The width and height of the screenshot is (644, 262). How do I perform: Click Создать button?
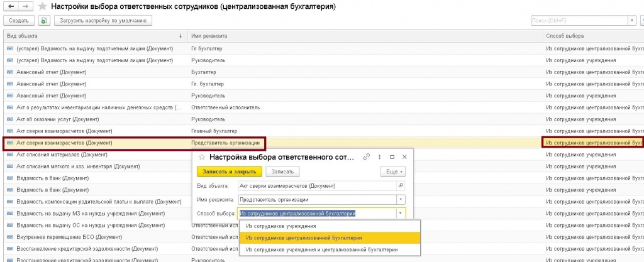[19, 21]
